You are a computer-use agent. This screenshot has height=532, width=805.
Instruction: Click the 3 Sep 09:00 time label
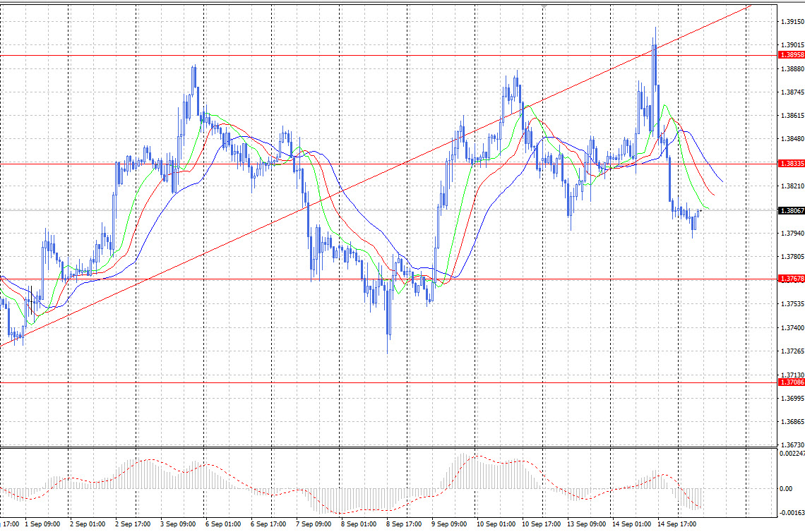[x=178, y=524]
